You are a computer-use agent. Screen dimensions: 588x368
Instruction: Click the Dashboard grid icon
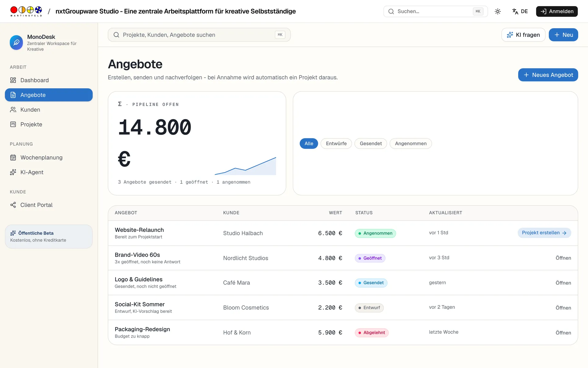[13, 80]
